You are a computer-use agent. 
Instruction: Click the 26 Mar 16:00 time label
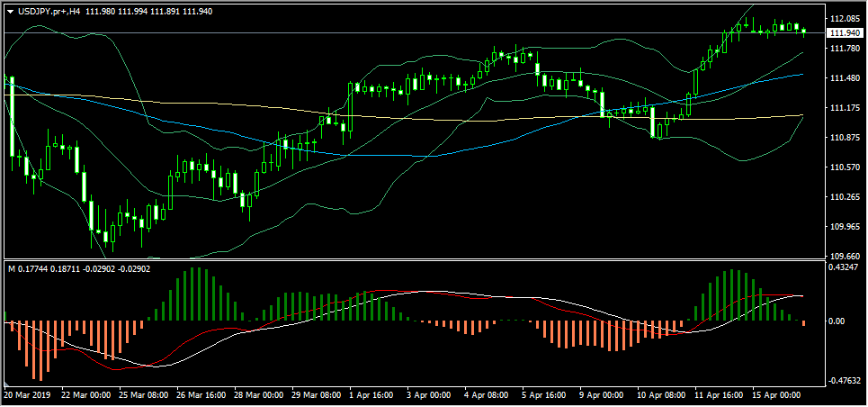(x=201, y=395)
